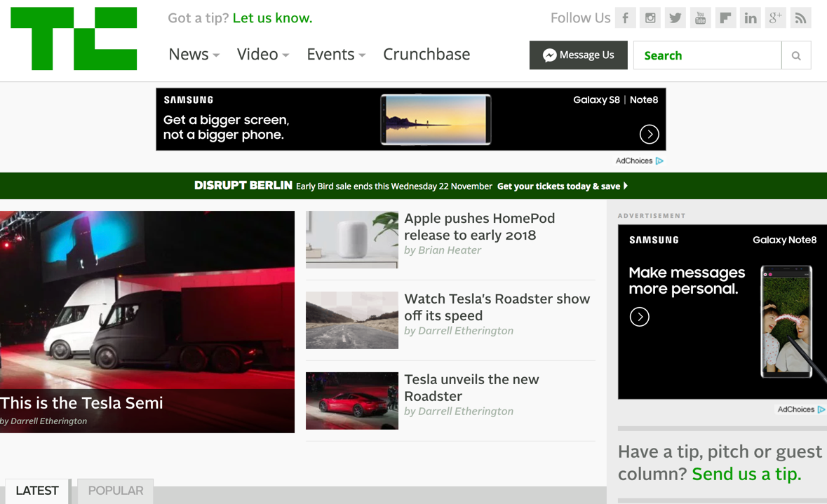
Task: Click the magnifying glass search button
Action: [796, 55]
